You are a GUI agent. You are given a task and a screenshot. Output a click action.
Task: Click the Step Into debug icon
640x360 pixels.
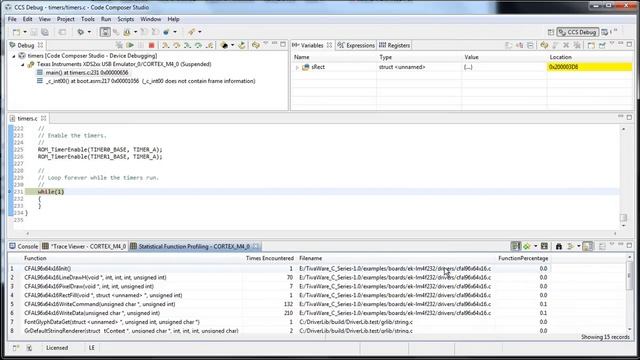point(165,45)
